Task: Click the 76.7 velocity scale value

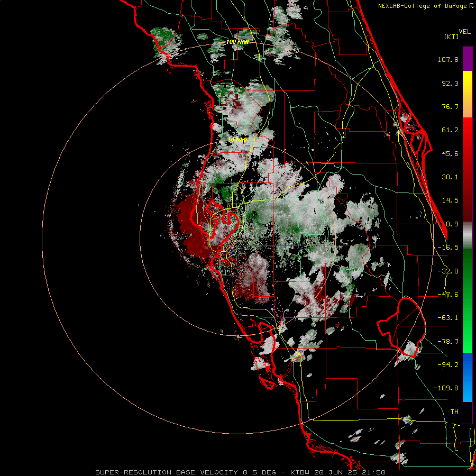Action: coord(450,106)
